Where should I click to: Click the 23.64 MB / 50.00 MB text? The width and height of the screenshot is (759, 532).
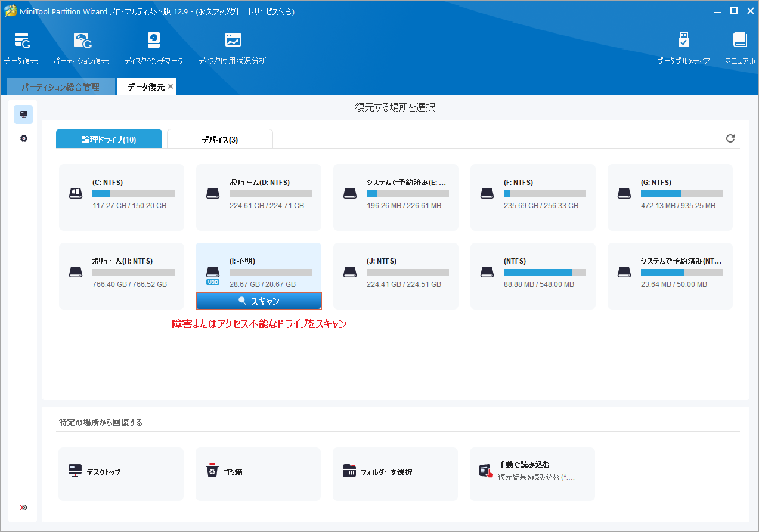(674, 284)
